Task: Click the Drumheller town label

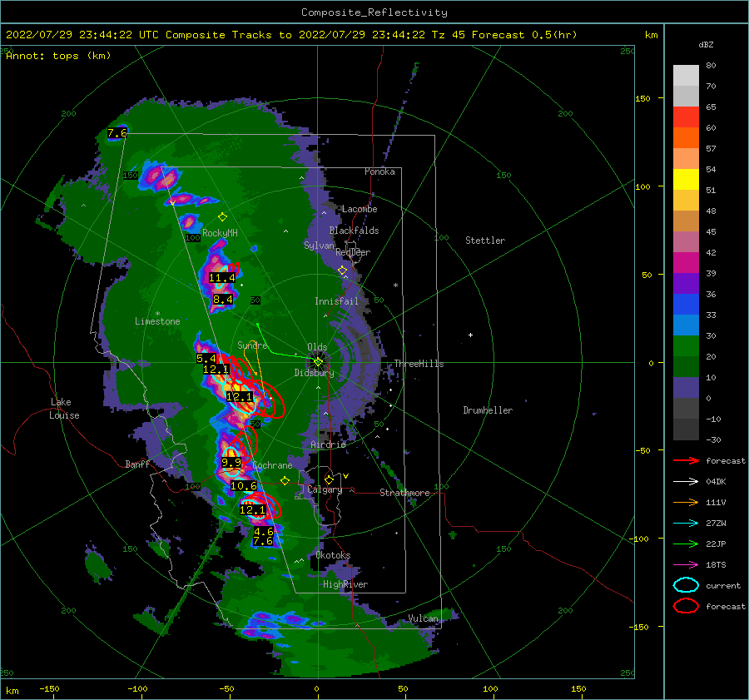Action: (489, 410)
